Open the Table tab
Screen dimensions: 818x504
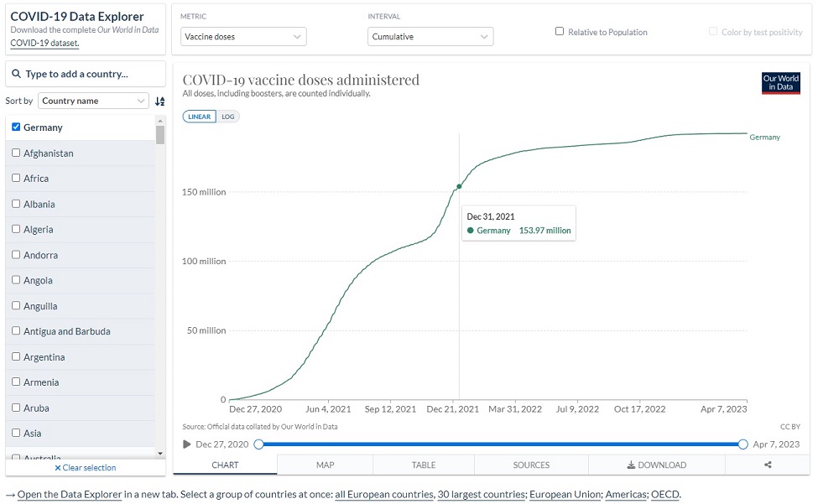click(424, 465)
